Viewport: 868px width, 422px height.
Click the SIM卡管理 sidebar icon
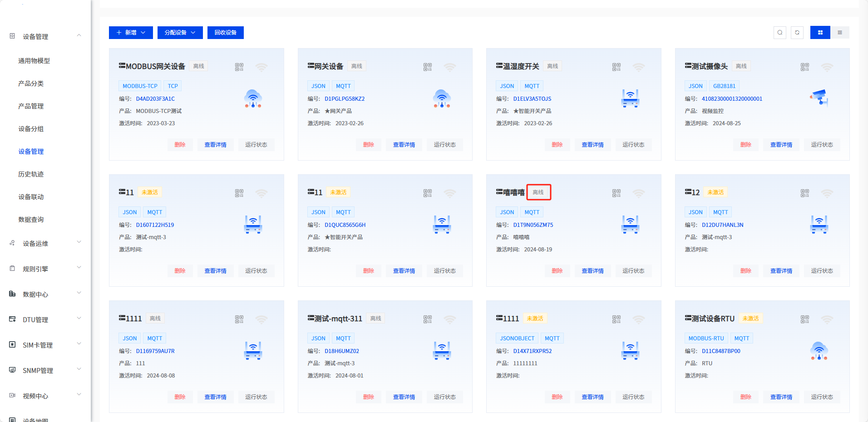pyautogui.click(x=12, y=345)
